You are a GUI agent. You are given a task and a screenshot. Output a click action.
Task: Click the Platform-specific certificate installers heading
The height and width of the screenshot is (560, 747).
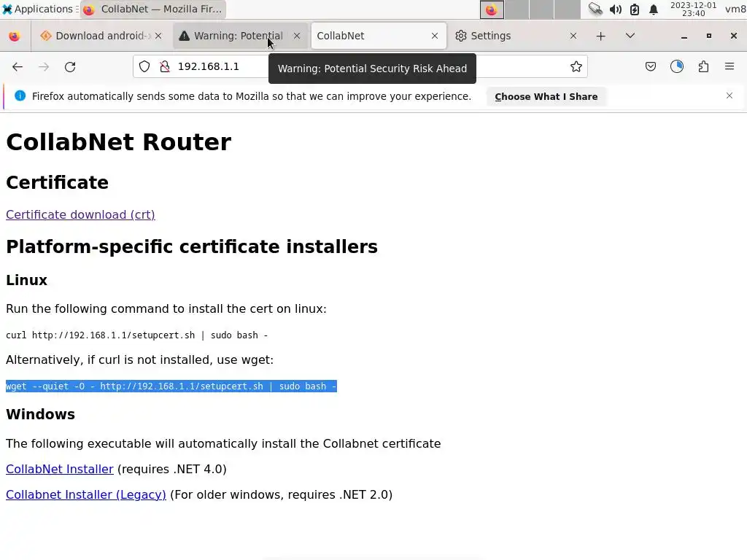(192, 246)
